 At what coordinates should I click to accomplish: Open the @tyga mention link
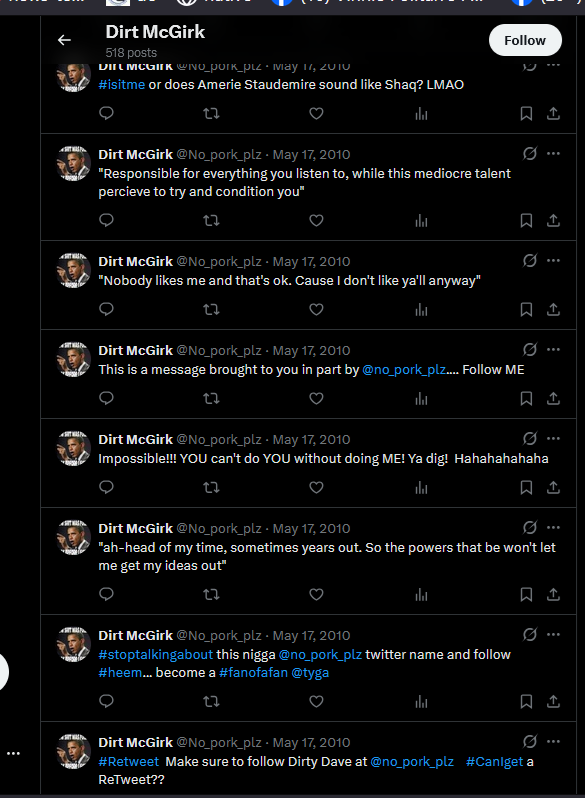[x=310, y=672]
